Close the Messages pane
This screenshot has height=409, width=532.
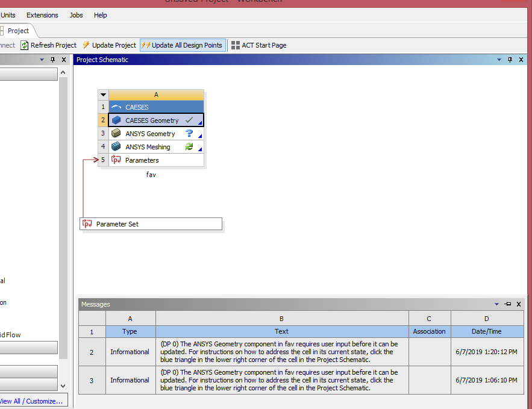(x=519, y=304)
